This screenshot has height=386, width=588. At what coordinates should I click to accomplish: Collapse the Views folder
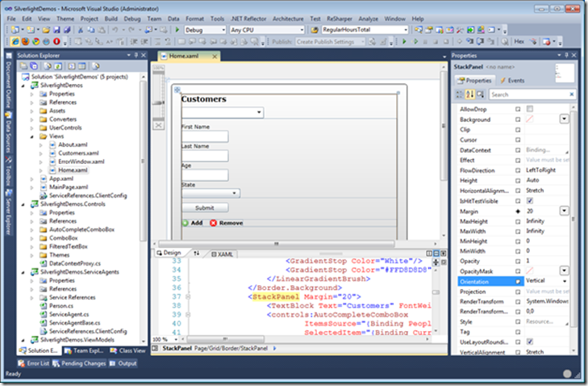tap(32, 136)
